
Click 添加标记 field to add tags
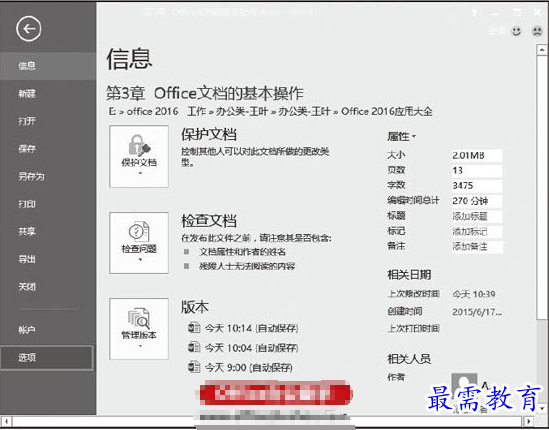pyautogui.click(x=477, y=231)
